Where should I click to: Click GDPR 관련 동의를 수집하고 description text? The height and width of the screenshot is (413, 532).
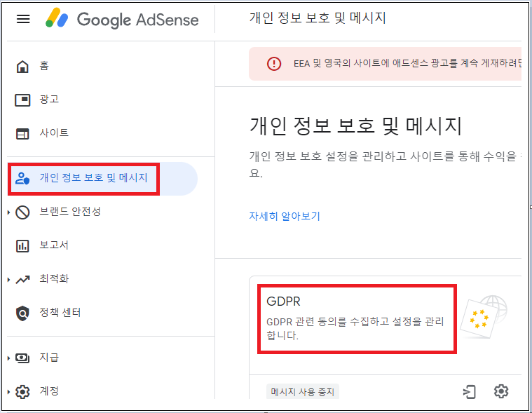(355, 328)
